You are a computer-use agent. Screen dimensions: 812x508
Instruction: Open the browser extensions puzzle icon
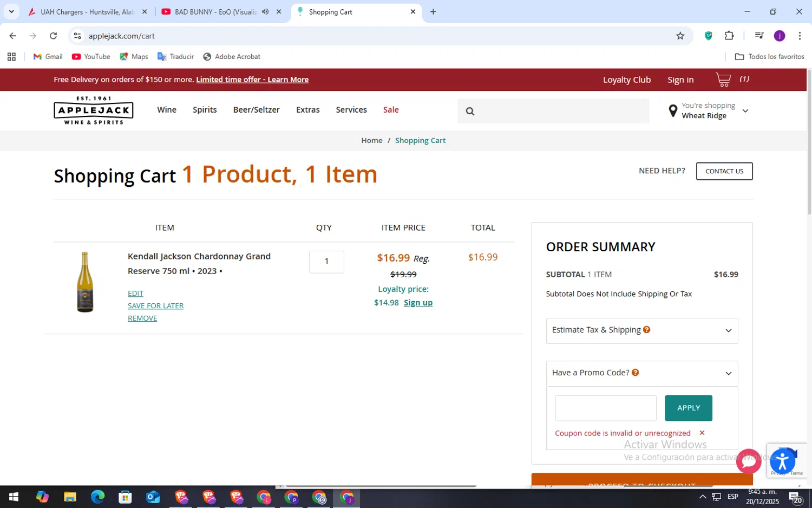729,36
